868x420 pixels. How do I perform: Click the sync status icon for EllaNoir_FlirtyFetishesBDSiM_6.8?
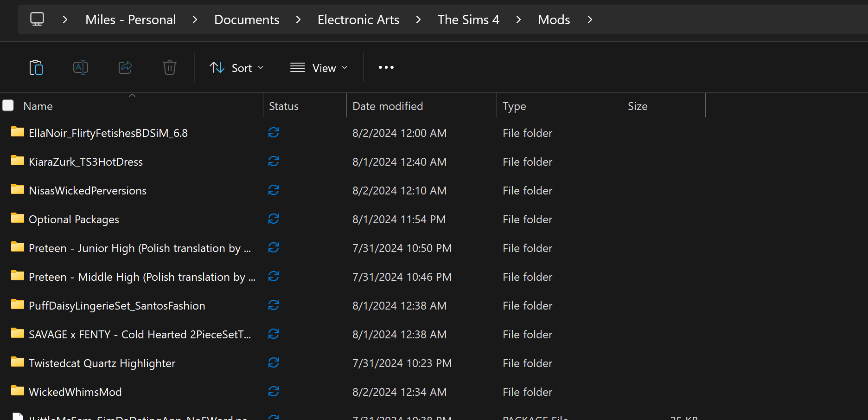pyautogui.click(x=274, y=133)
